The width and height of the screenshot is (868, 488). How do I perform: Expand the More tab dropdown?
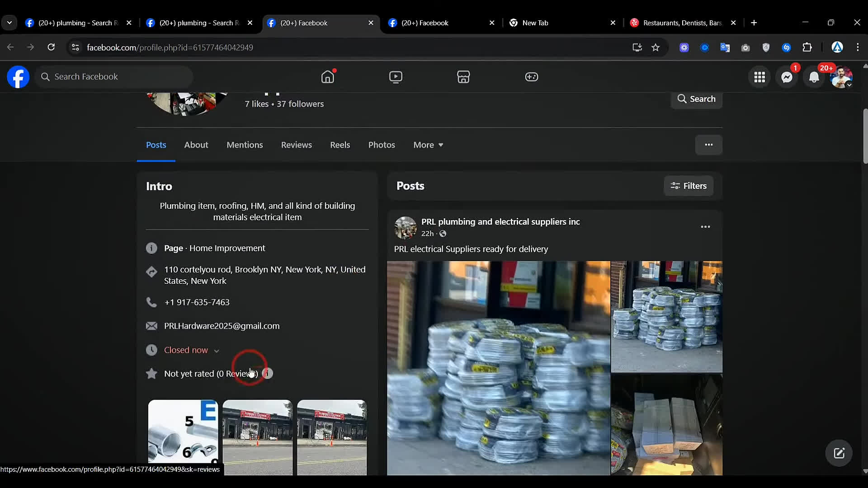[428, 145]
